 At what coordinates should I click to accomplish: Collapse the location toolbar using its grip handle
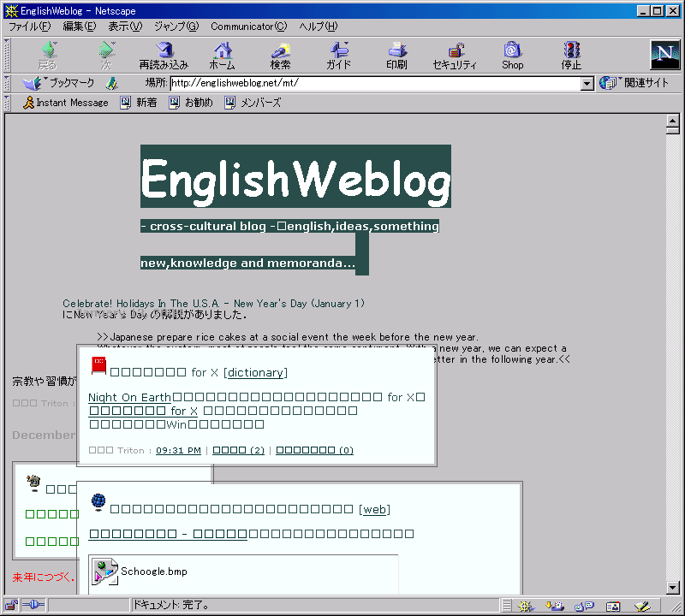tap(7, 83)
